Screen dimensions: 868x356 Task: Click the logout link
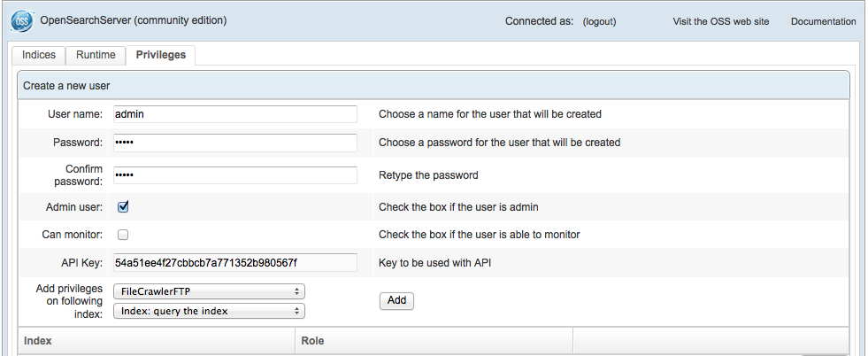tap(599, 21)
